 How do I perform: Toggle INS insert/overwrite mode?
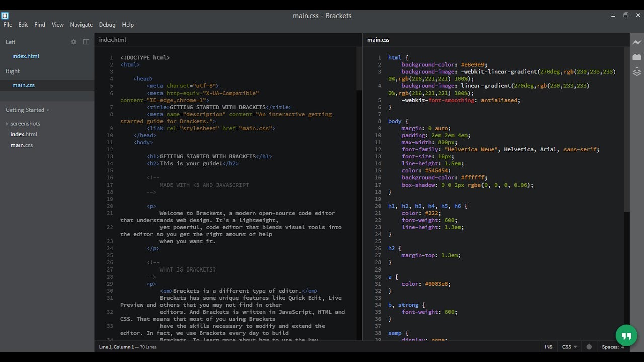click(x=548, y=347)
